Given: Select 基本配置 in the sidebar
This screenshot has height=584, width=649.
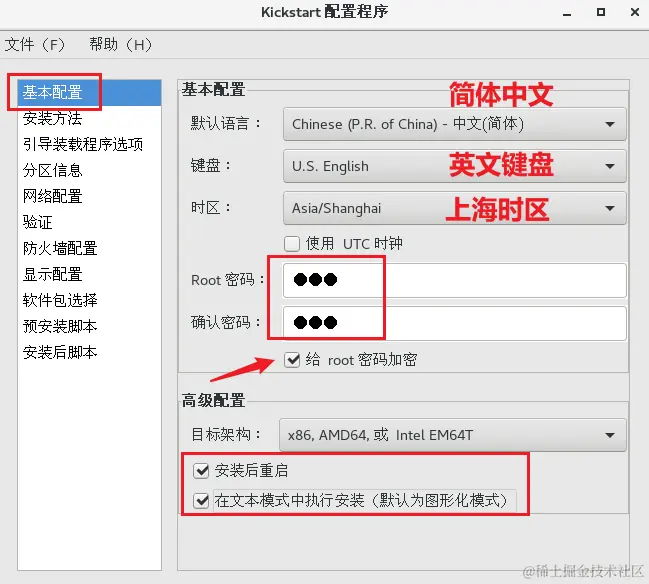Looking at the screenshot, I should [x=89, y=92].
